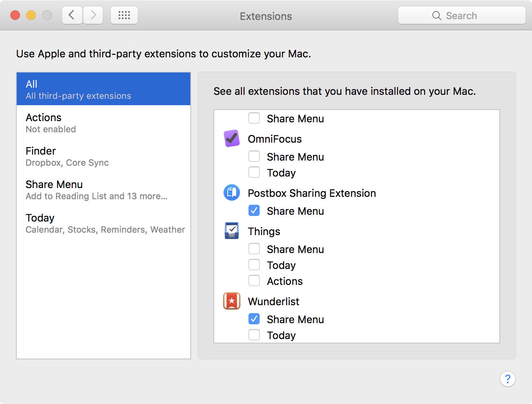
Task: Navigate back using the back arrow
Action: point(72,15)
